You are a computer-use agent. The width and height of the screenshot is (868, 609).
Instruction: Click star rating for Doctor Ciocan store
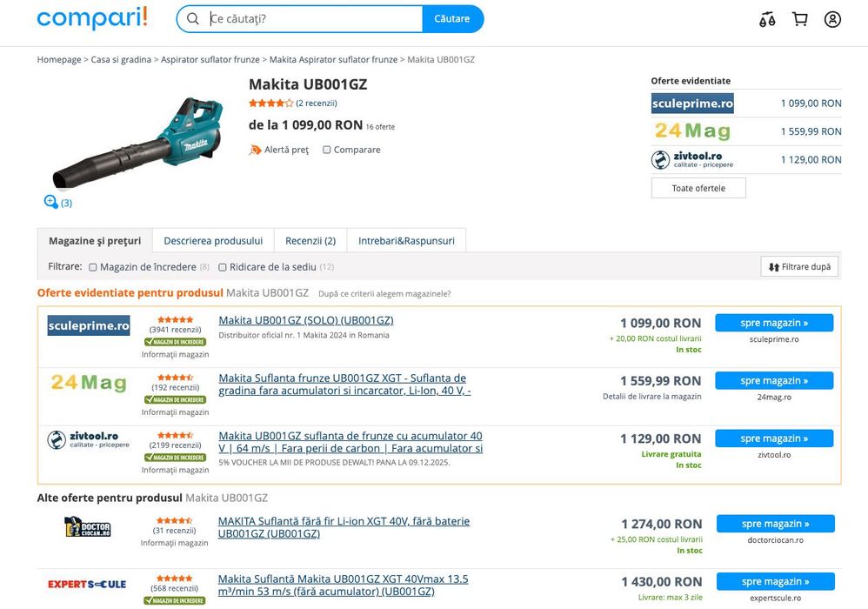[174, 520]
